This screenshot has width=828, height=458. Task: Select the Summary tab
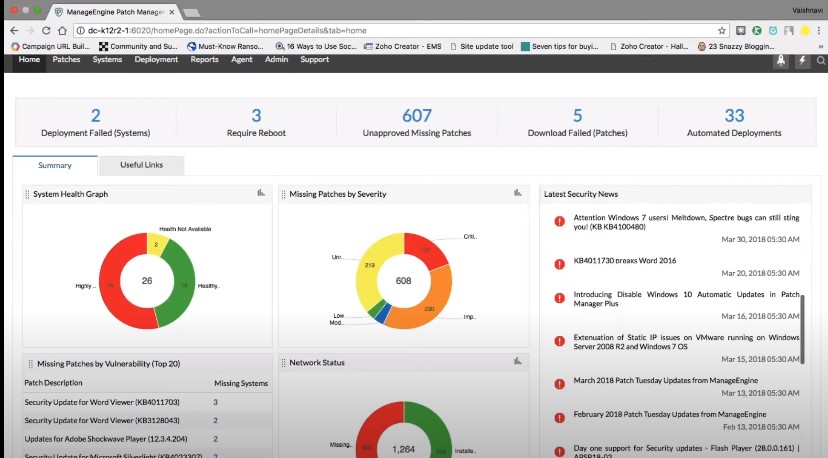point(55,165)
